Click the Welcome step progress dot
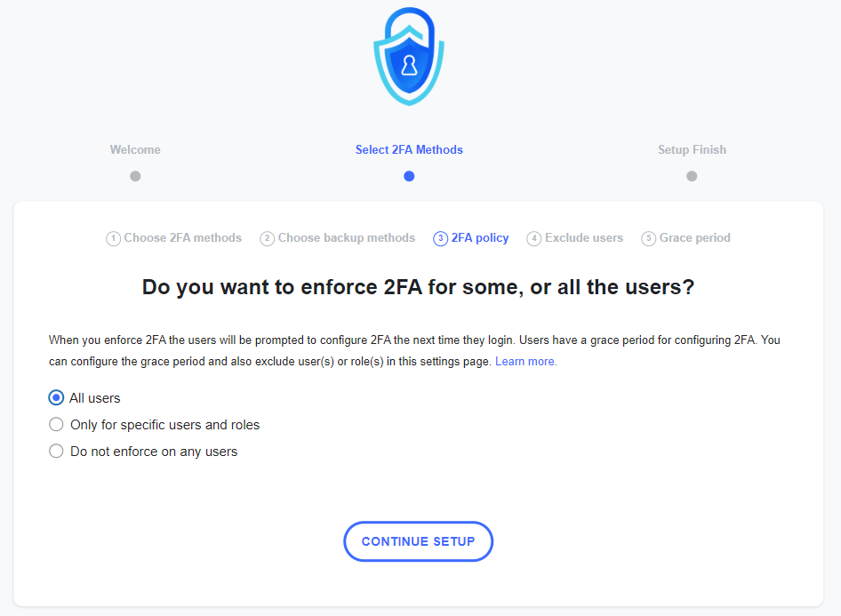841x616 pixels. (135, 176)
